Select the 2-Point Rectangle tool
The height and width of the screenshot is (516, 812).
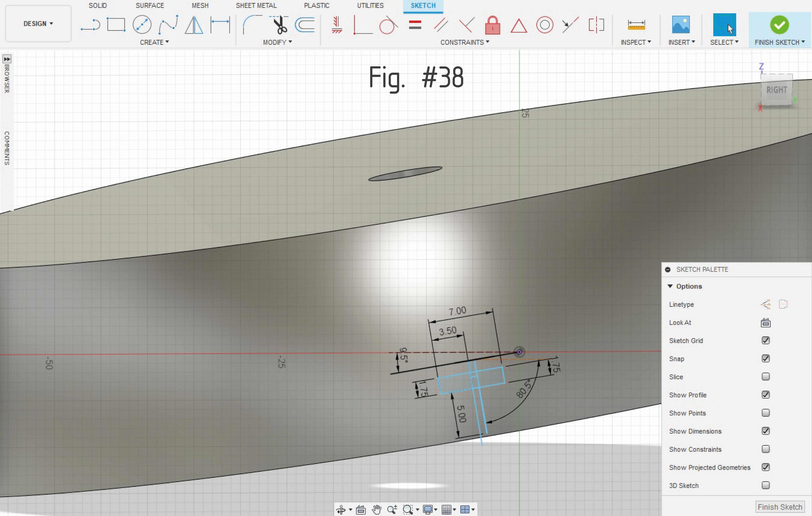(116, 25)
